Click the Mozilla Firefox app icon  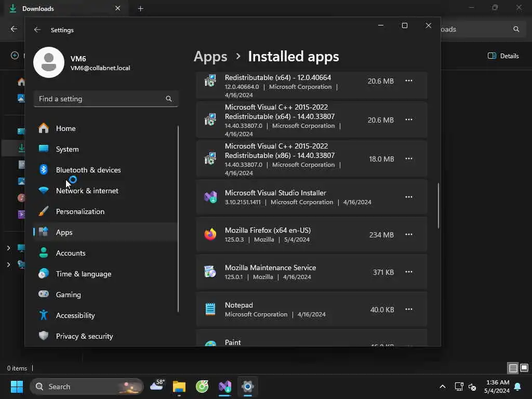(x=210, y=234)
